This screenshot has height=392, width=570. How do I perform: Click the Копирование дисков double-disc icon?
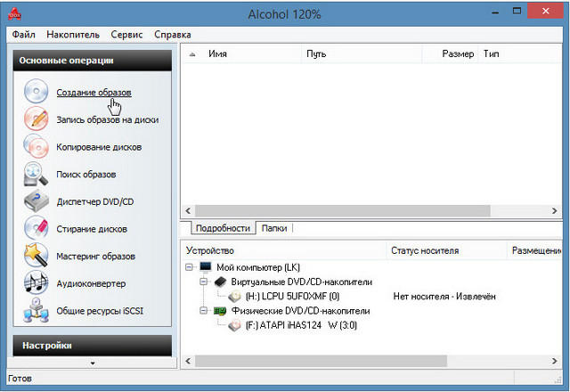coord(36,146)
